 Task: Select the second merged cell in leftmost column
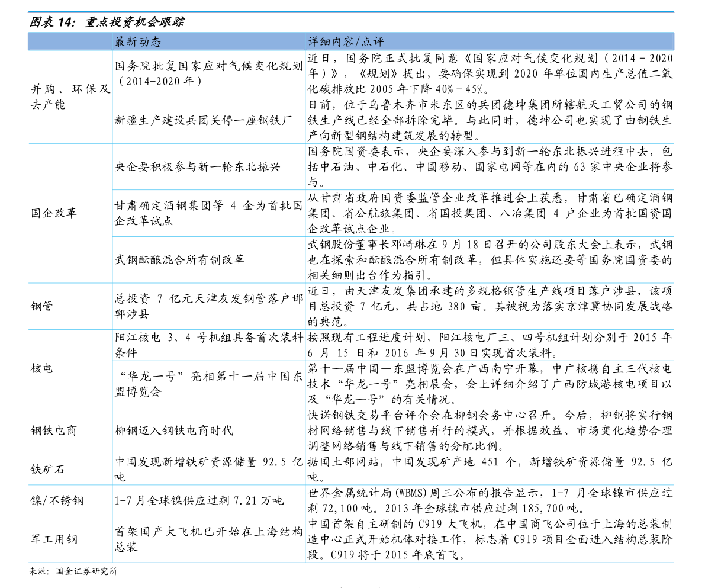coord(70,213)
